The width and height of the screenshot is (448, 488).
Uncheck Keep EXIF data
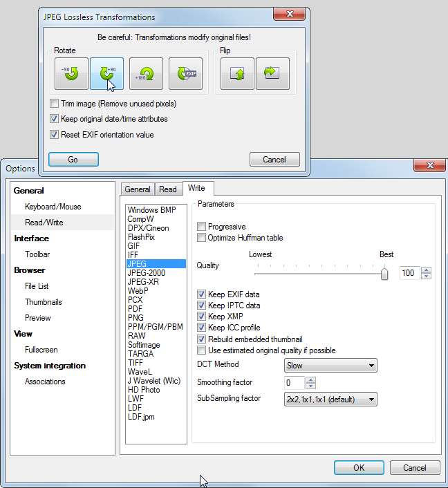(x=201, y=294)
